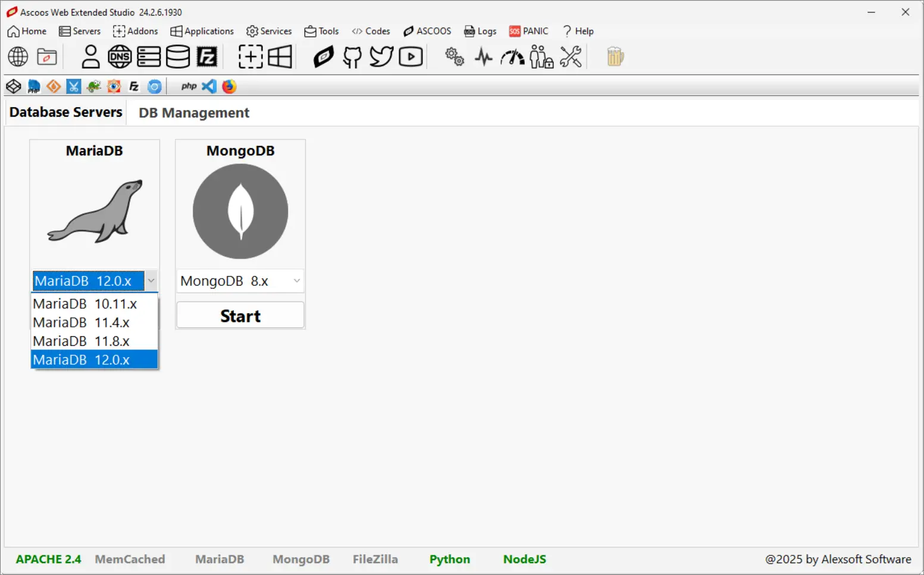Collapse the MariaDB dropdown using its arrow
The width and height of the screenshot is (924, 575).
151,281
